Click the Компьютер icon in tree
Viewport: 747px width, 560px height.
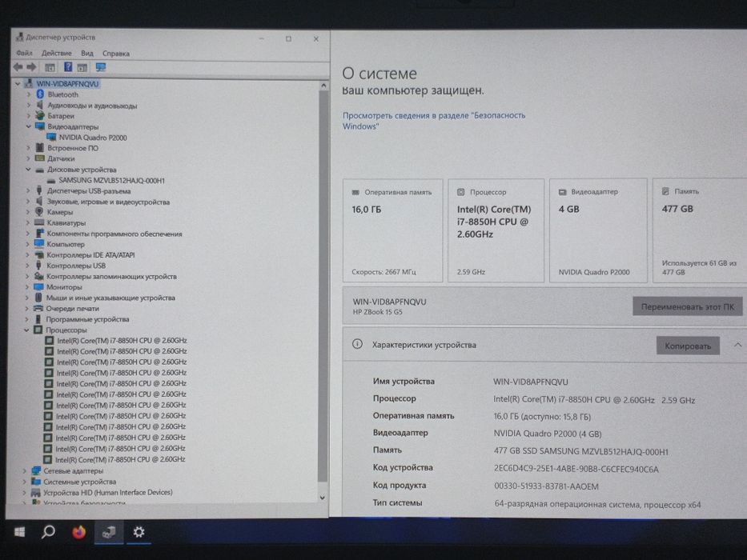point(39,244)
